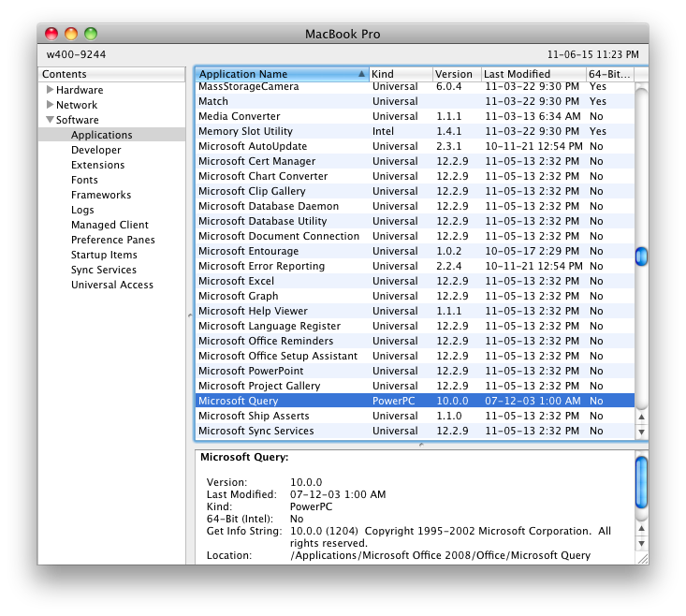Sort by 64-Bit column header
This screenshot has height=616, width=686.
(x=610, y=74)
